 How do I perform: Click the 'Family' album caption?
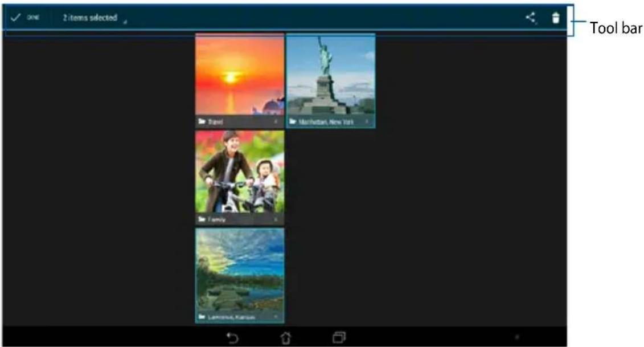tap(216, 219)
